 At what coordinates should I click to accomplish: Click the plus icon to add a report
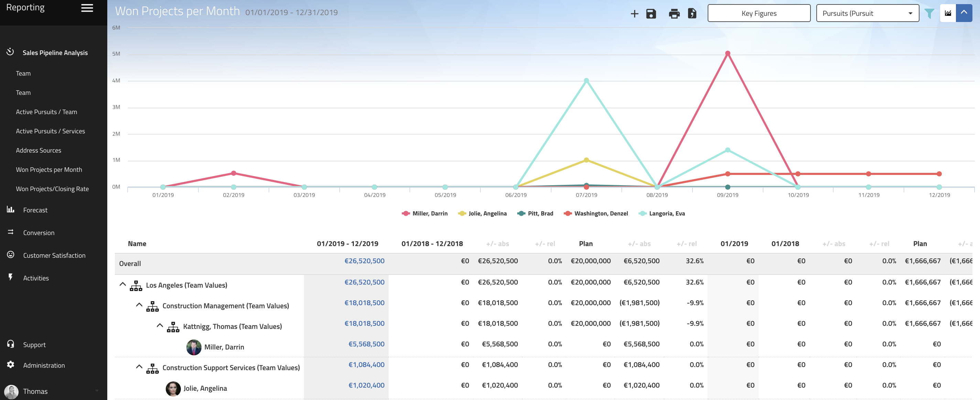coord(634,14)
